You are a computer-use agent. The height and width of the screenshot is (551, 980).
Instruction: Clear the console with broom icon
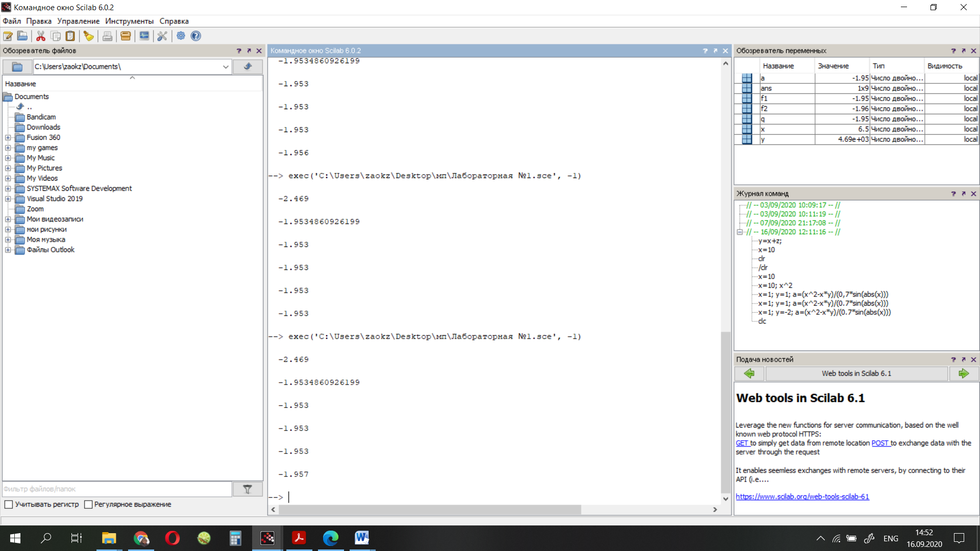(89, 36)
